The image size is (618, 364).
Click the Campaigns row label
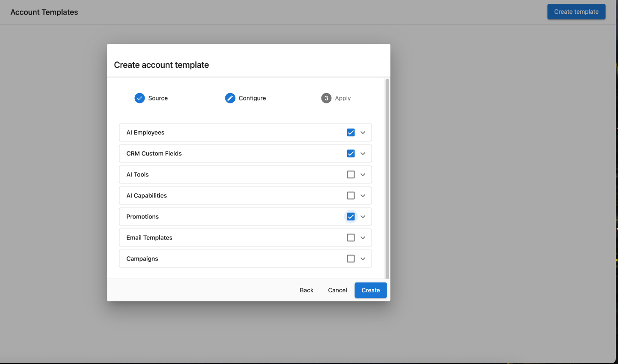(x=142, y=259)
